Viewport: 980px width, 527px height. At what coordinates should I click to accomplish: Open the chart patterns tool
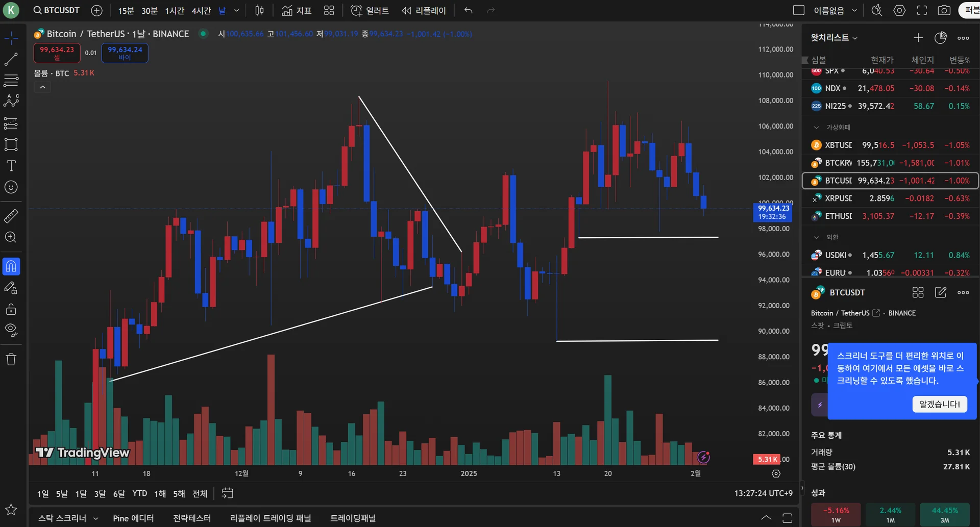click(11, 101)
